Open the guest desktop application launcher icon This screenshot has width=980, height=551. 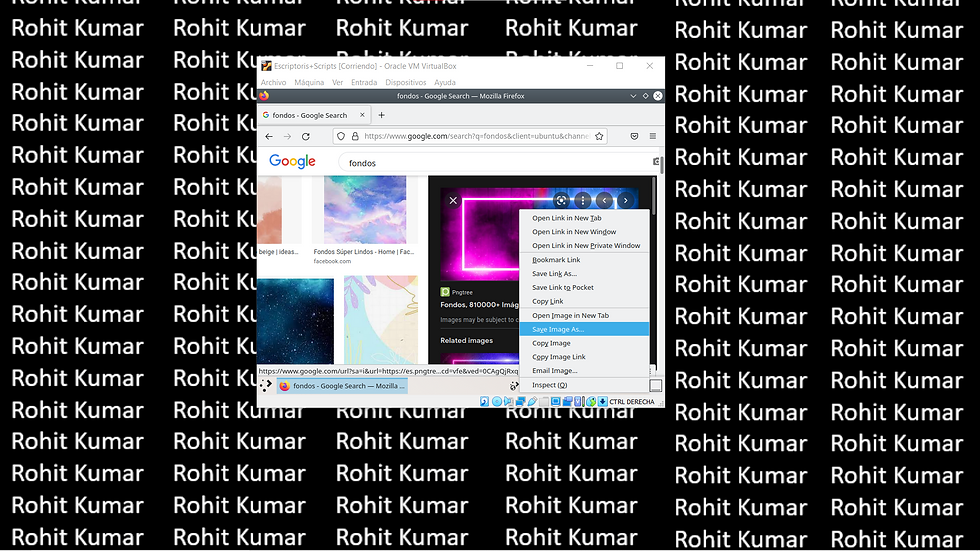pyautogui.click(x=266, y=386)
